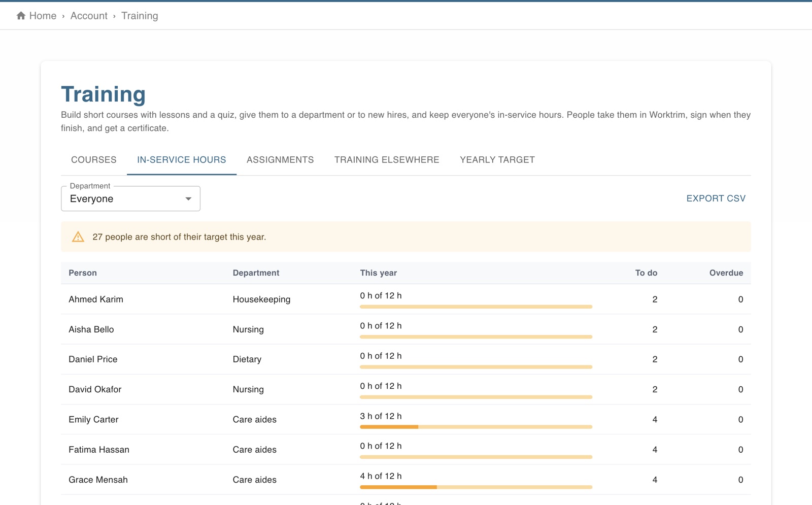The width and height of the screenshot is (812, 505).
Task: Select the Everyone department combo box
Action: pos(130,198)
